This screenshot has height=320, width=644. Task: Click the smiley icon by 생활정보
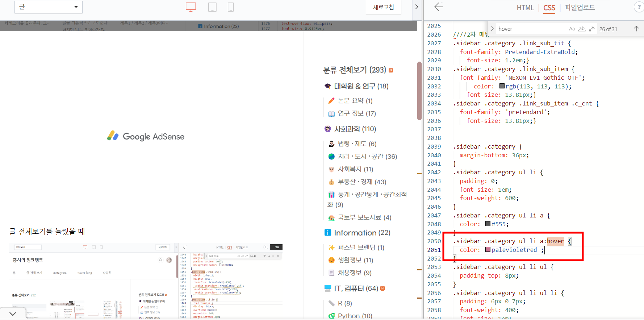coord(331,260)
